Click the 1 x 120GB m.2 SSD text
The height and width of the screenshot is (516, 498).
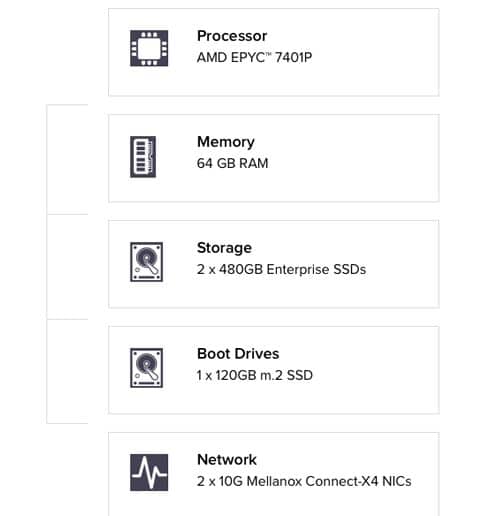[255, 375]
